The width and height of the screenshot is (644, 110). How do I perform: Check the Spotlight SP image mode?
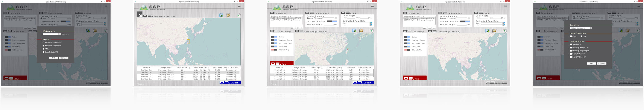[x=571, y=44]
